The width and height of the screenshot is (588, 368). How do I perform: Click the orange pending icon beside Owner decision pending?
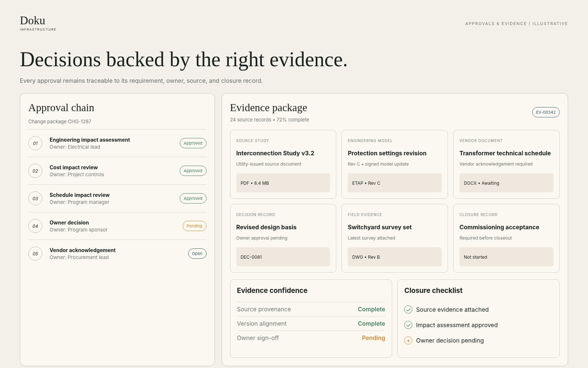(408, 340)
